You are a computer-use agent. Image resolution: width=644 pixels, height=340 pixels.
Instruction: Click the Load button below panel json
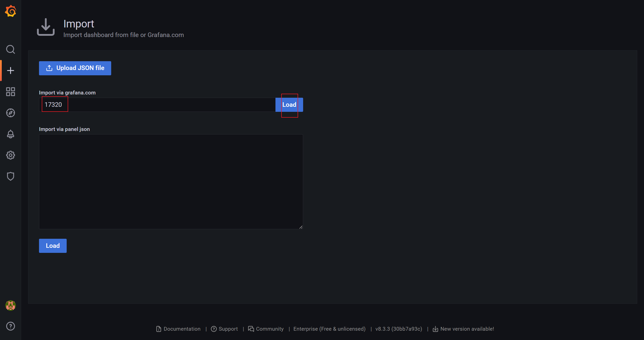pos(53,246)
